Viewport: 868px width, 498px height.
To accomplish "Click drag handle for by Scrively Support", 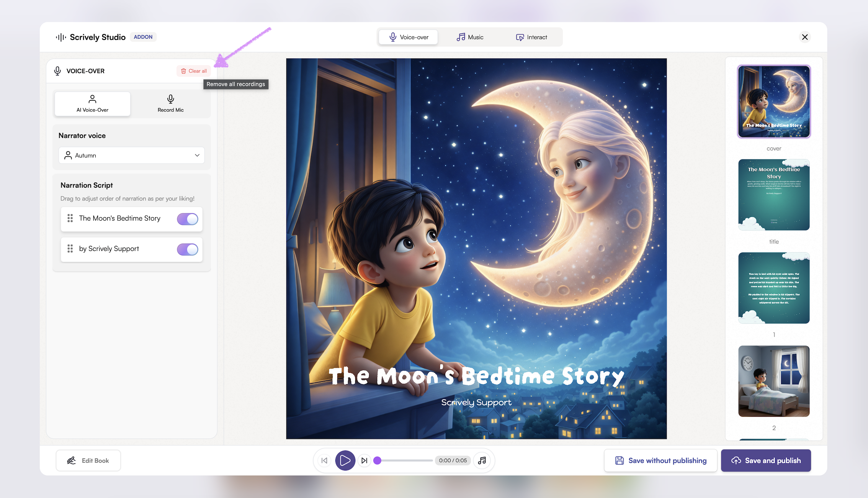I will click(70, 249).
